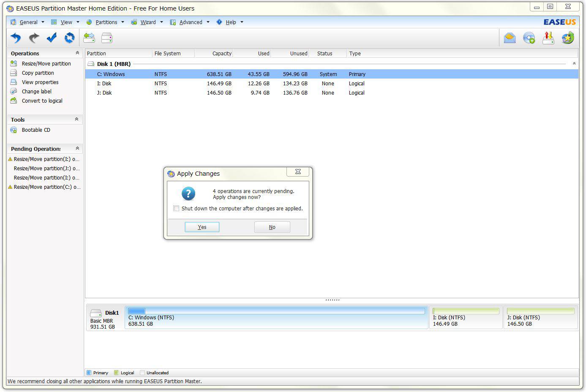Click the Disk 1 (MBR) drive icon
Screen dimensions: 586x392
pos(91,64)
